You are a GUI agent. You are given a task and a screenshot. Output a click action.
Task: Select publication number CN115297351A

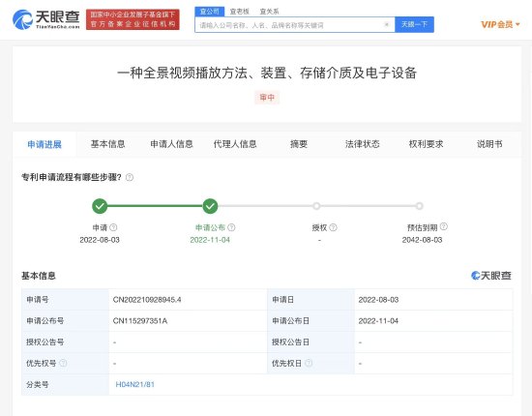click(x=140, y=321)
